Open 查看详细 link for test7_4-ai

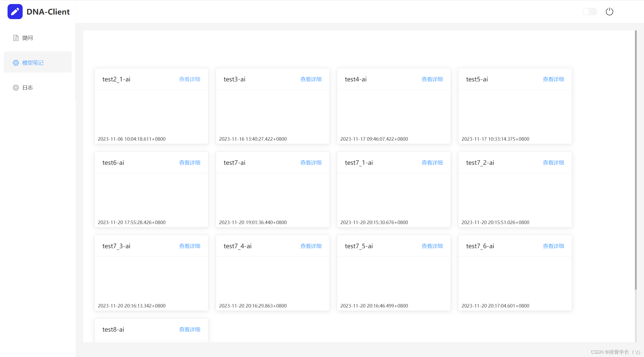(311, 246)
